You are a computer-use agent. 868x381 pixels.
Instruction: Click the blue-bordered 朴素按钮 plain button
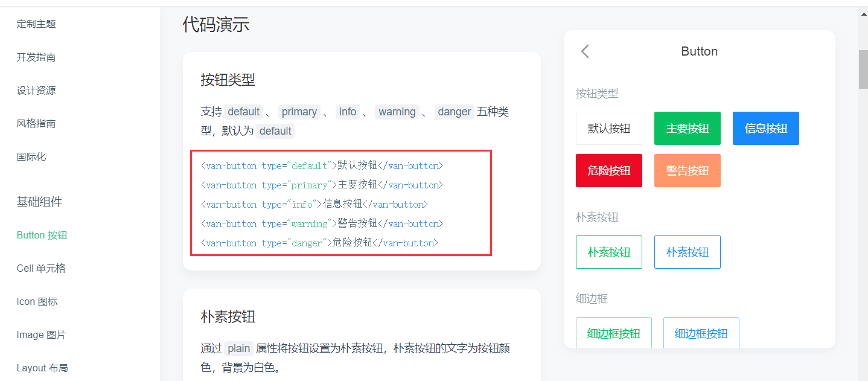[687, 252]
